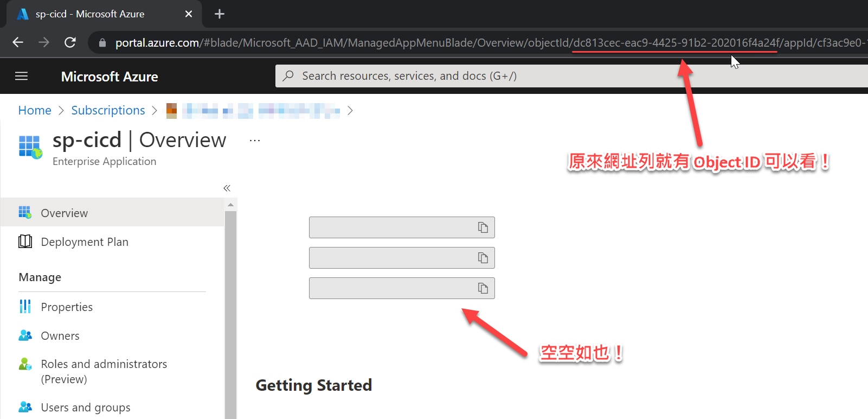Open the ellipsis more options menu
The width and height of the screenshot is (868, 419).
[x=255, y=141]
